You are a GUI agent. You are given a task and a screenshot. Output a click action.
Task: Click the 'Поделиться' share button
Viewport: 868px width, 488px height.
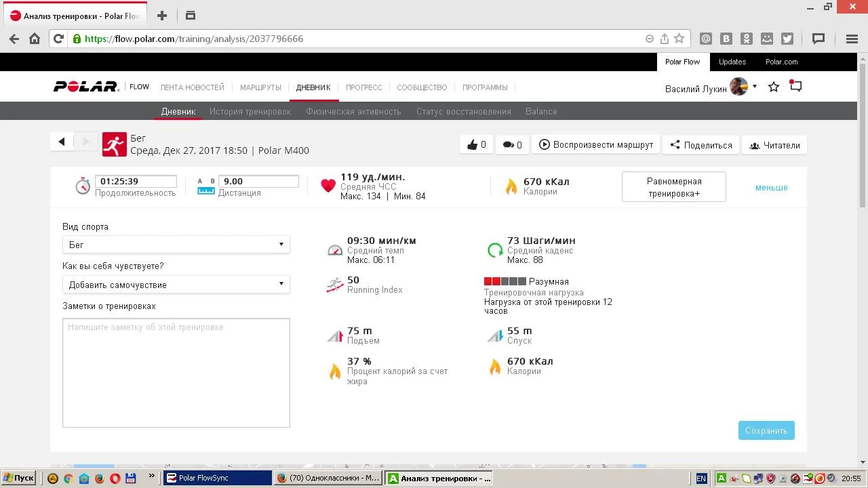pyautogui.click(x=701, y=145)
